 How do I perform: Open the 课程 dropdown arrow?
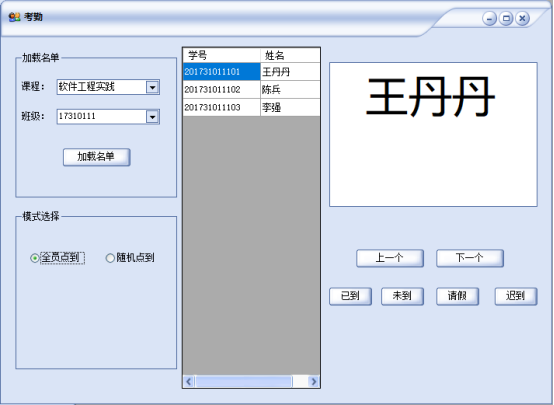coord(152,87)
